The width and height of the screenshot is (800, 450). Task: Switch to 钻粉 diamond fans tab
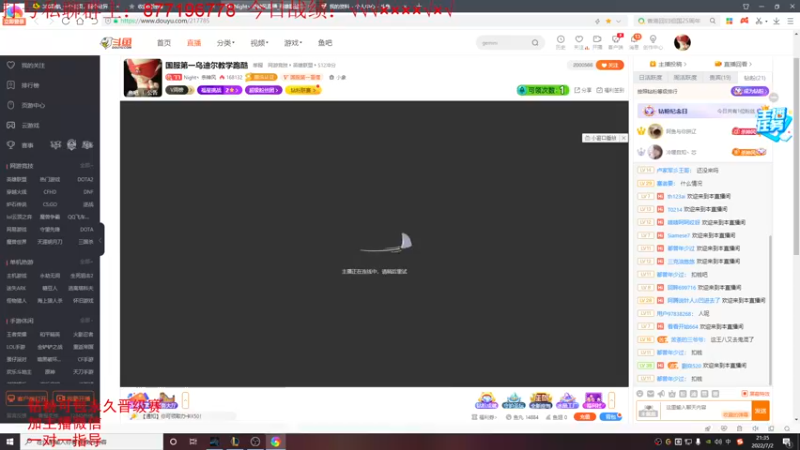click(x=754, y=78)
